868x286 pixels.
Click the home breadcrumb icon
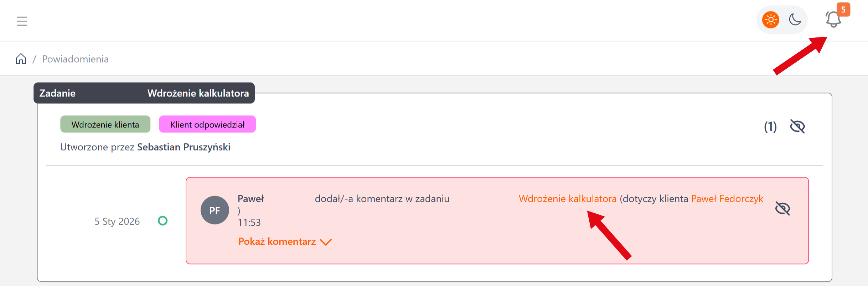(x=21, y=58)
